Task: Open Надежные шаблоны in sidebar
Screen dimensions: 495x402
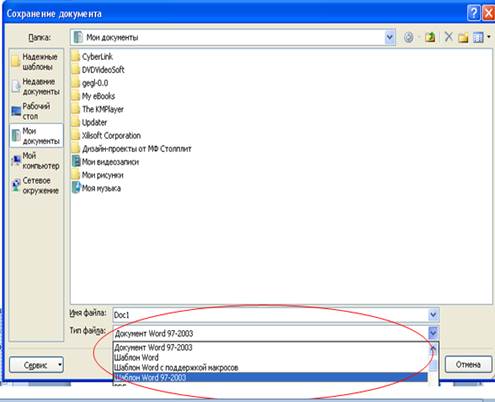Action: tap(36, 62)
